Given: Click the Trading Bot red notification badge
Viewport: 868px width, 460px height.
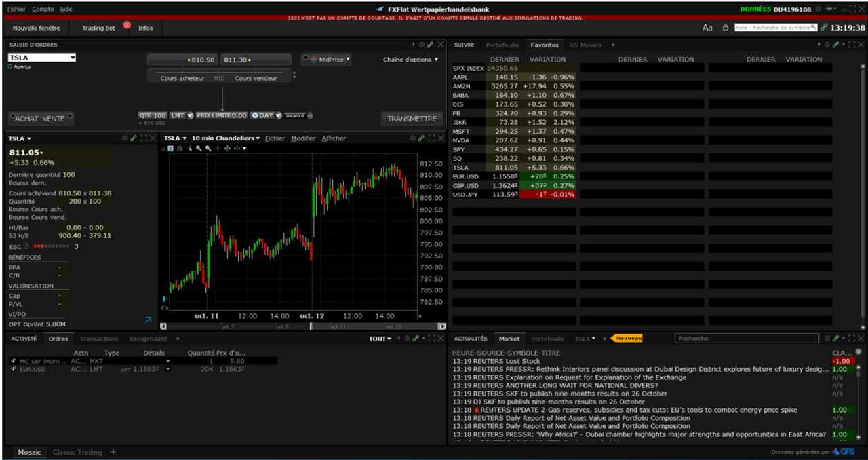Looking at the screenshot, I should [127, 24].
